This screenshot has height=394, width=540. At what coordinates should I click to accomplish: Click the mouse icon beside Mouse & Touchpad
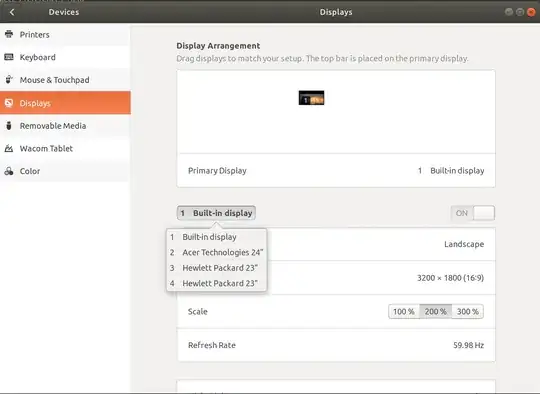(x=9, y=80)
